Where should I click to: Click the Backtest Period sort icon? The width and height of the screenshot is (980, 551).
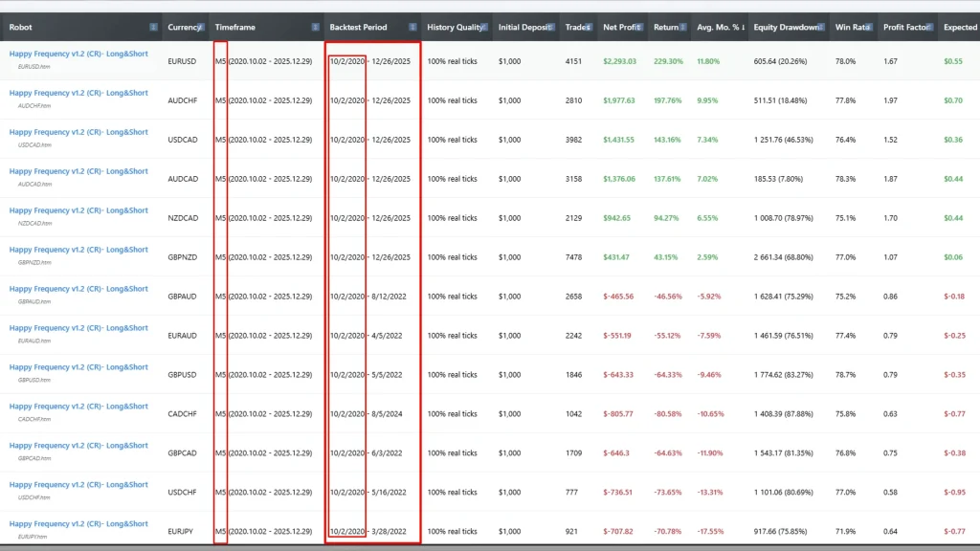pos(412,27)
